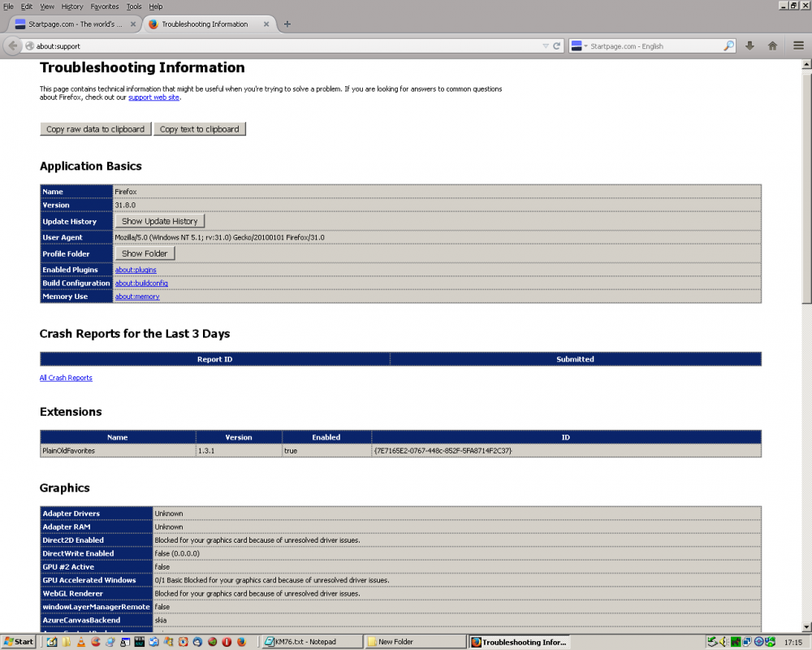Image resolution: width=812 pixels, height=650 pixels.
Task: Click the search magnifier icon
Action: [x=728, y=46]
